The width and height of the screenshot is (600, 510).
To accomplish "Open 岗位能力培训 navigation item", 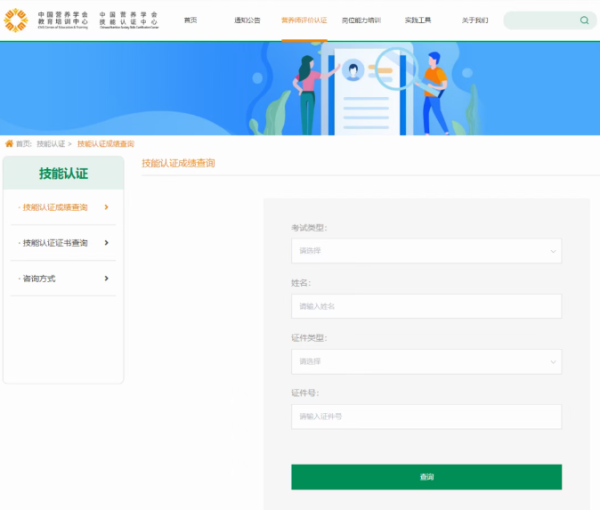I will (x=361, y=20).
